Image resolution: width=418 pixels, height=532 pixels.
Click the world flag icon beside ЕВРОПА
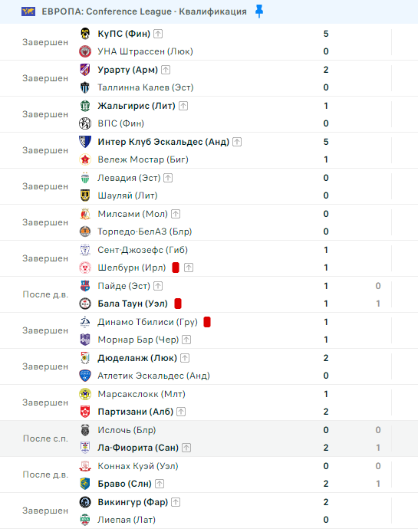pyautogui.click(x=28, y=11)
